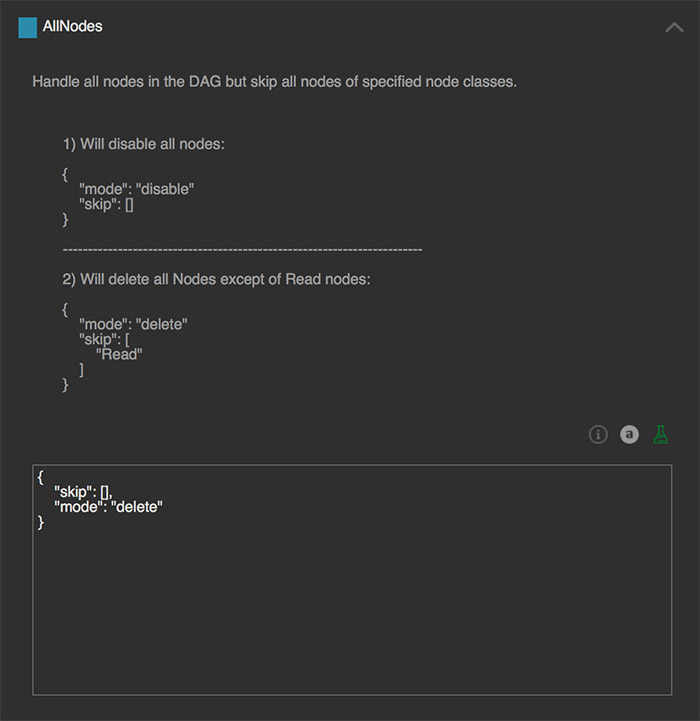Click the blue square AllNodes icon
The image size is (700, 721).
[x=27, y=27]
